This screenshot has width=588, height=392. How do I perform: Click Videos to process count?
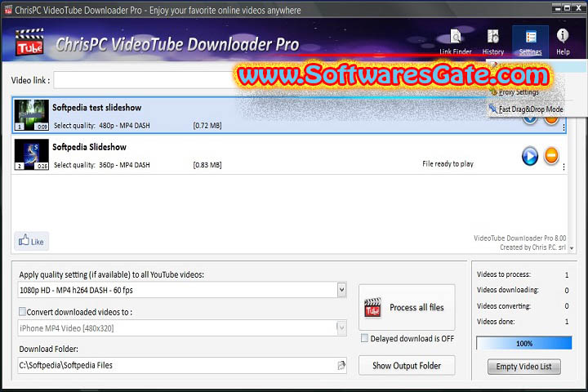pyautogui.click(x=566, y=275)
